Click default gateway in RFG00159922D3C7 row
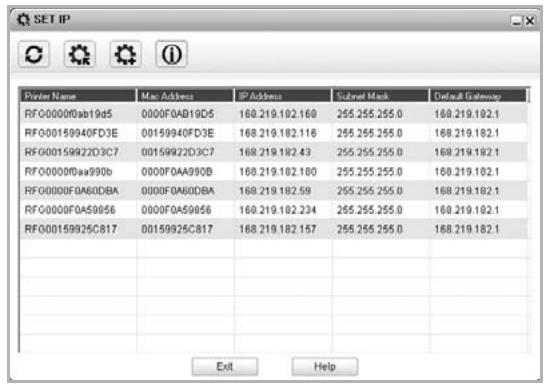The width and height of the screenshot is (545, 387). pyautogui.click(x=467, y=152)
